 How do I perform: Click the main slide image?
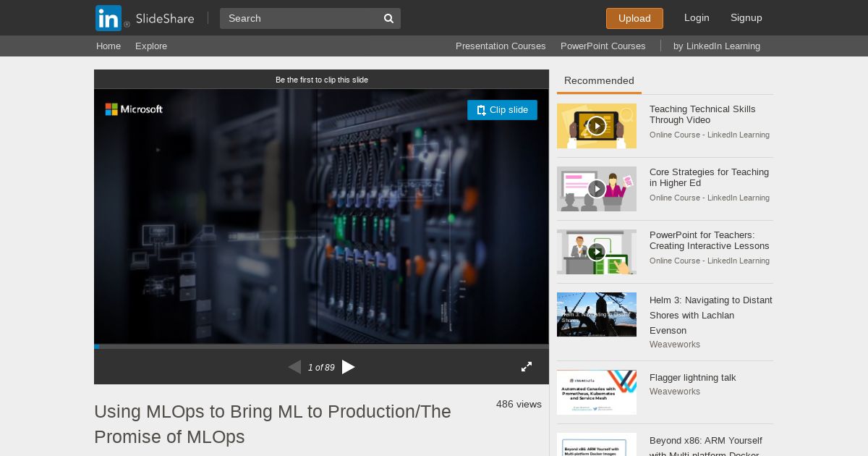pyautogui.click(x=321, y=217)
